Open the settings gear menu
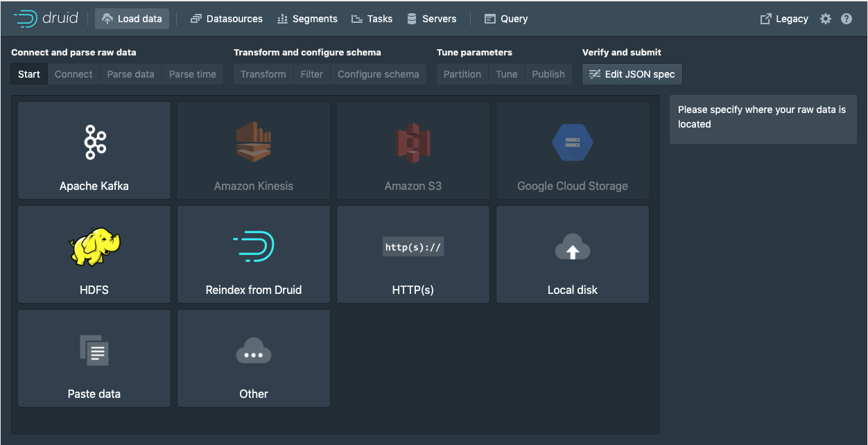Image resolution: width=868 pixels, height=445 pixels. [x=825, y=19]
